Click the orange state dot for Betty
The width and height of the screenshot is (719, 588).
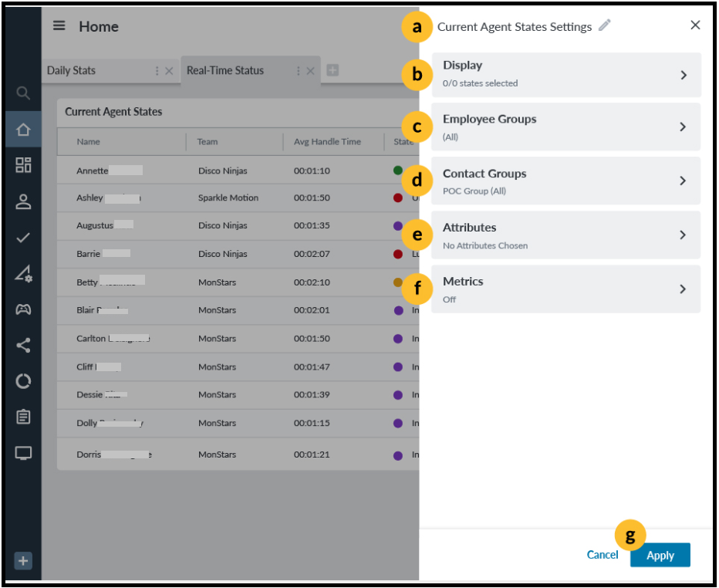pyautogui.click(x=398, y=282)
